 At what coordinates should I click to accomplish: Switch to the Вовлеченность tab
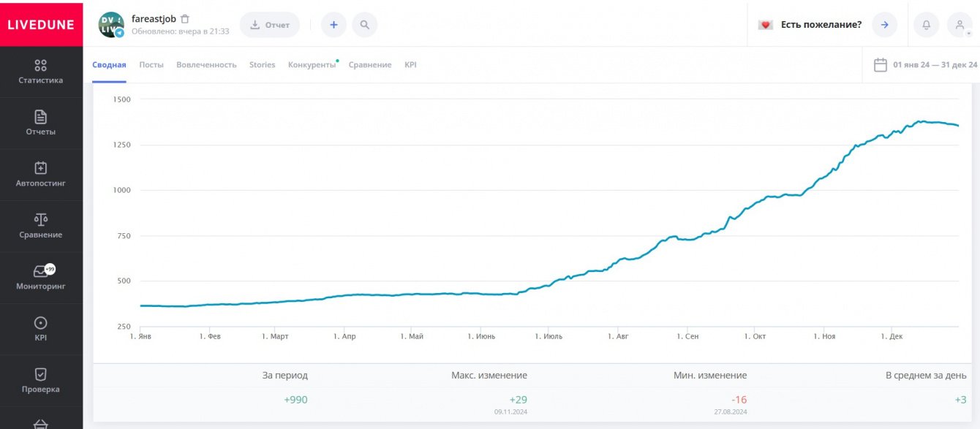[x=206, y=65]
